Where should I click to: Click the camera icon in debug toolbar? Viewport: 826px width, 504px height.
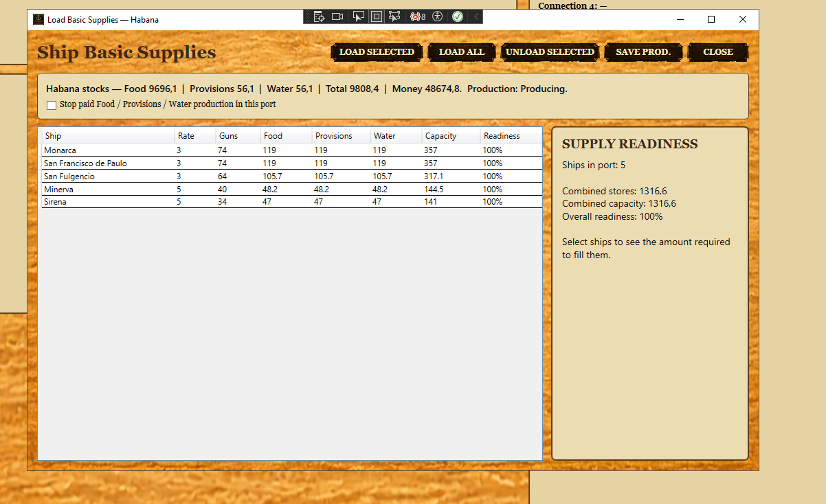337,16
